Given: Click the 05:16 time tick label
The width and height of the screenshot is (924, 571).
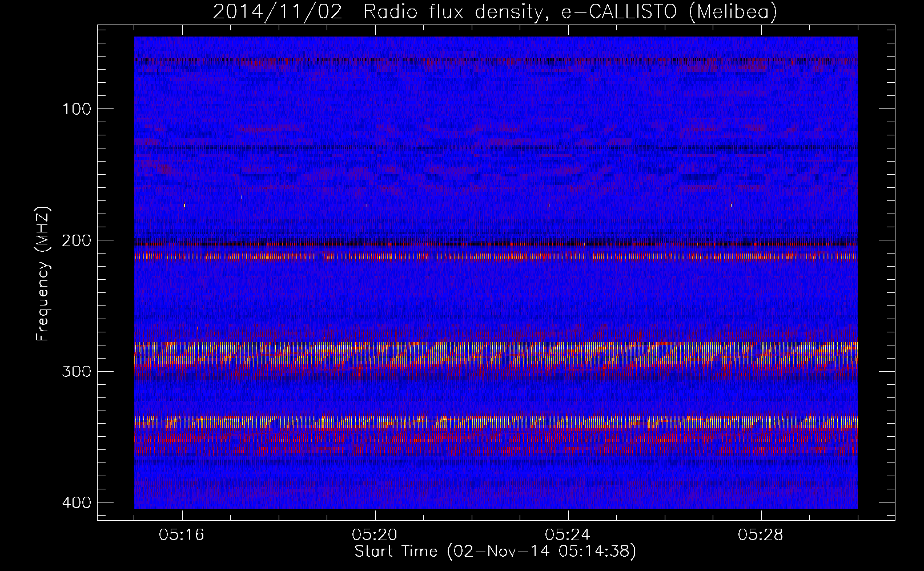Looking at the screenshot, I should pos(182,535).
